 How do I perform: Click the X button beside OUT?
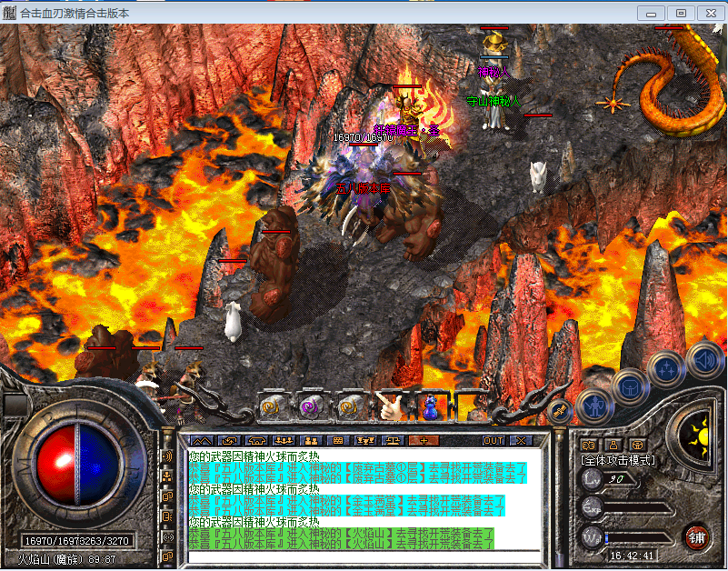coord(521,440)
